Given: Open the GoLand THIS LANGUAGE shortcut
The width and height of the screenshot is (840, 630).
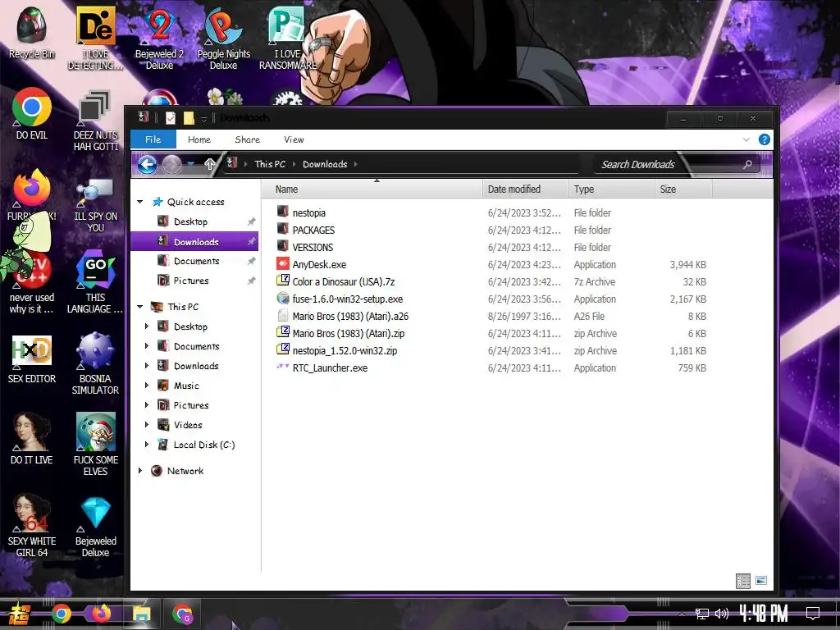Looking at the screenshot, I should click(x=95, y=282).
